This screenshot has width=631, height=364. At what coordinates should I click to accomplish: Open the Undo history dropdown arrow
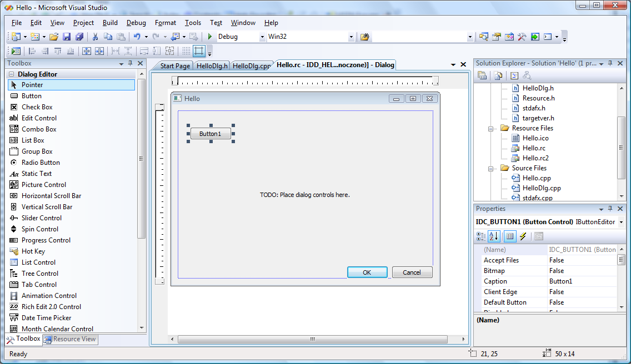[x=146, y=37]
